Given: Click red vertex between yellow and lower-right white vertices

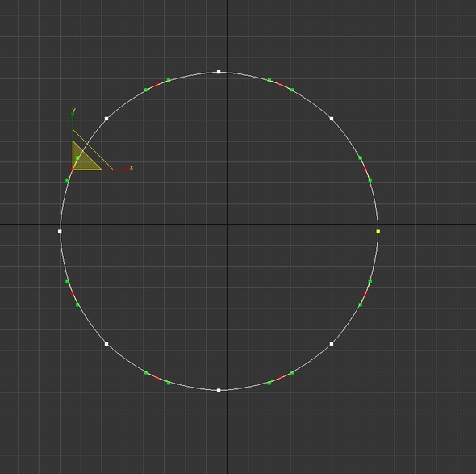Looking at the screenshot, I should pos(365,293).
